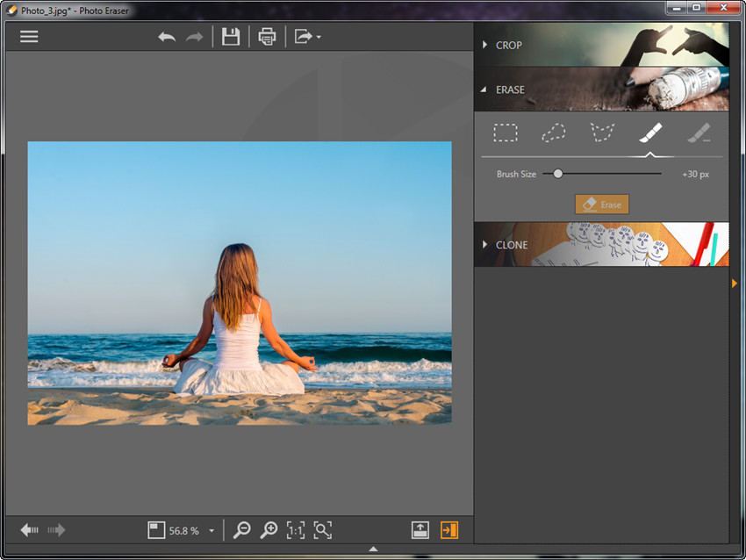Expand the CLONE panel
746x560 pixels.
tap(484, 245)
